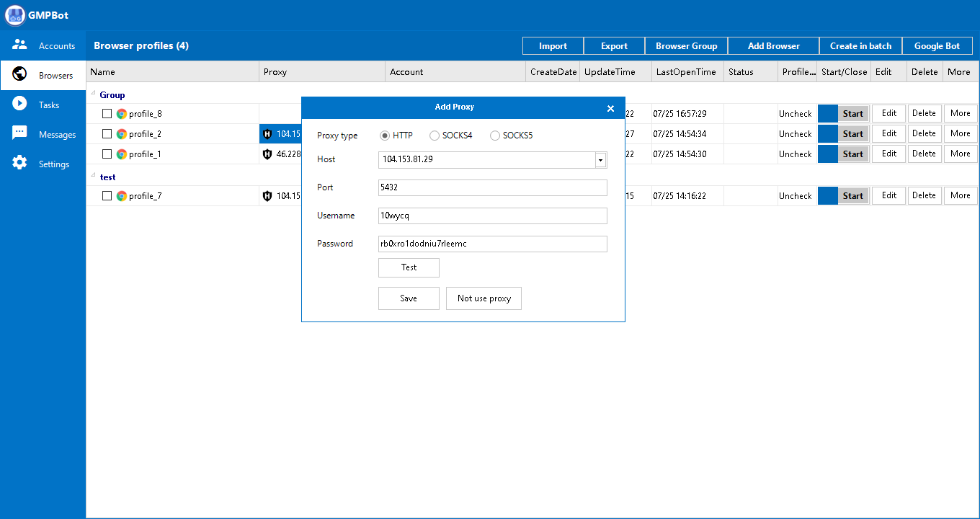Tick the profile_1 checkbox
The image size is (980, 519).
coord(107,154)
